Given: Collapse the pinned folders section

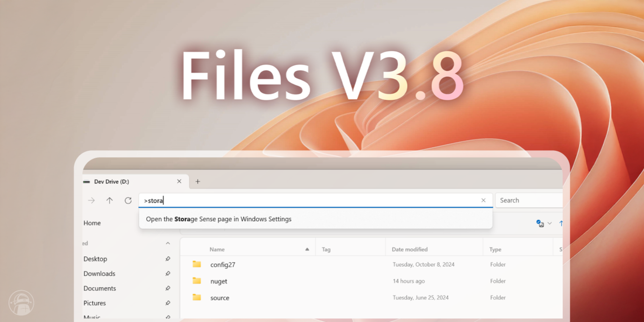Looking at the screenshot, I should tap(168, 243).
